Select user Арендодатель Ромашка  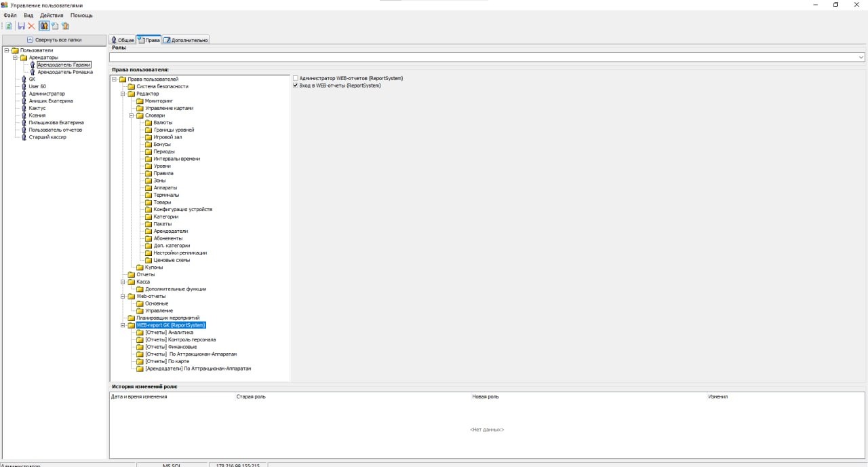pyautogui.click(x=65, y=72)
